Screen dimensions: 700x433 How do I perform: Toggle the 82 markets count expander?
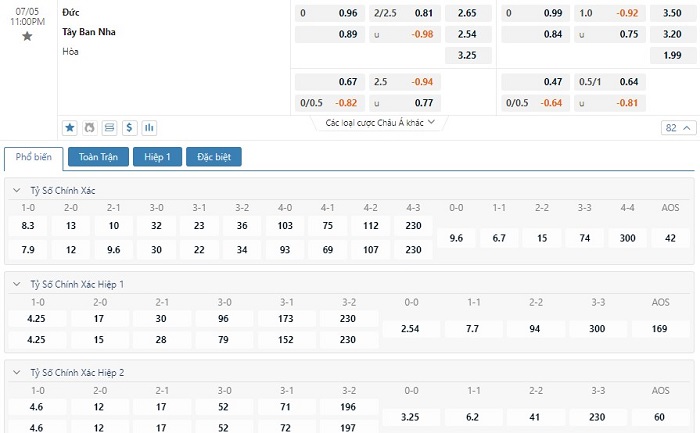click(x=677, y=128)
